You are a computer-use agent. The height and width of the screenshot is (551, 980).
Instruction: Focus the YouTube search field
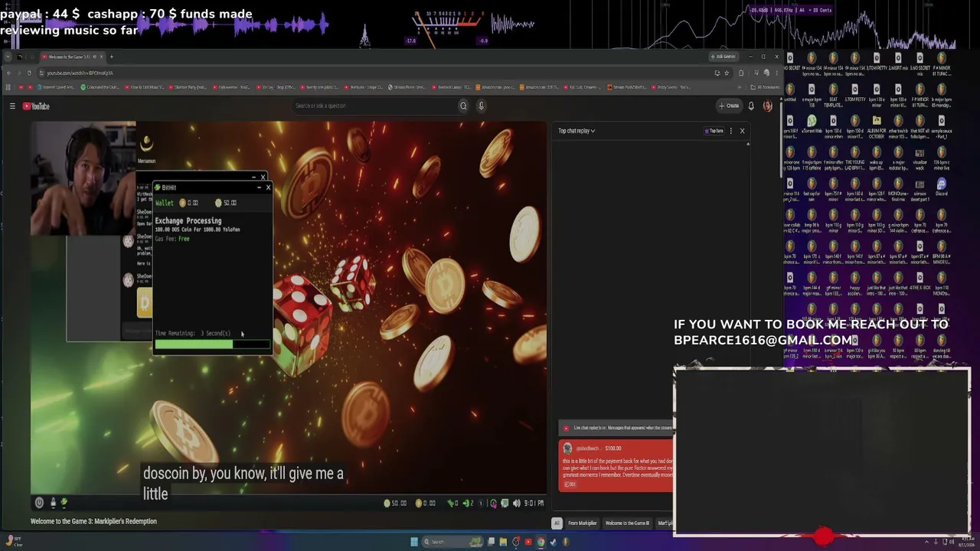click(375, 106)
